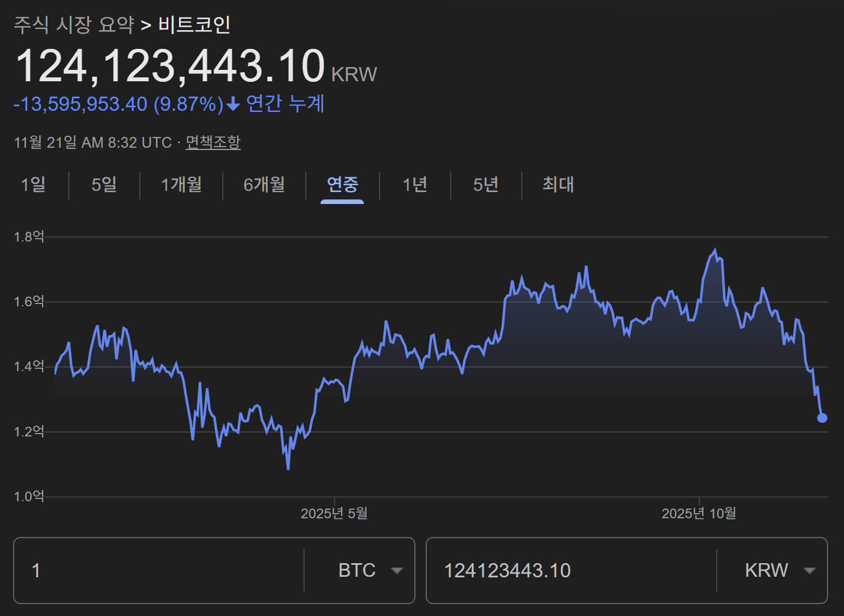
Task: Click the KRW amount field 124123443.10
Action: click(571, 571)
